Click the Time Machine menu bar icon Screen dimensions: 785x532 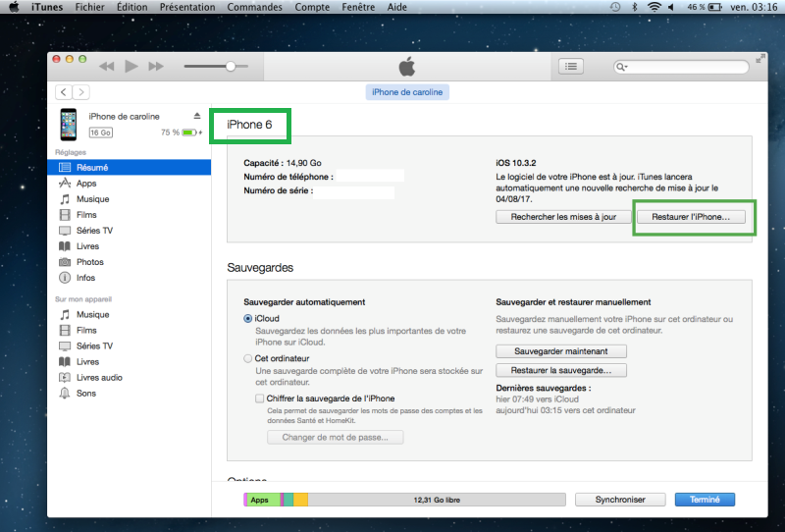tap(615, 7)
